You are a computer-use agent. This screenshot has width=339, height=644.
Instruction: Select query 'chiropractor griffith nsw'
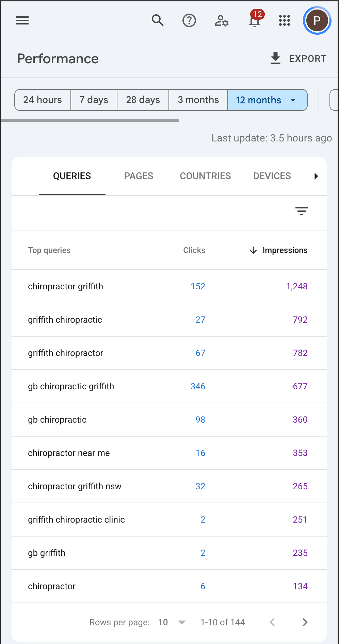tap(75, 486)
